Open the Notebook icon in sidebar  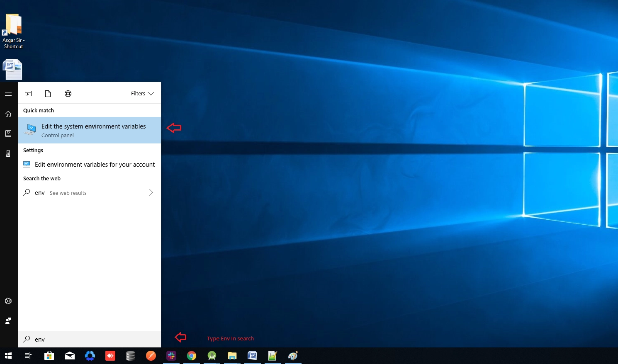(8, 133)
